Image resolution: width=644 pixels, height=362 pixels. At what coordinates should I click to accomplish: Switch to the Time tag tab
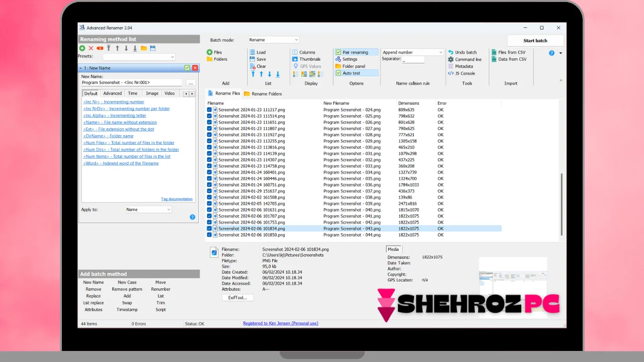pyautogui.click(x=133, y=94)
